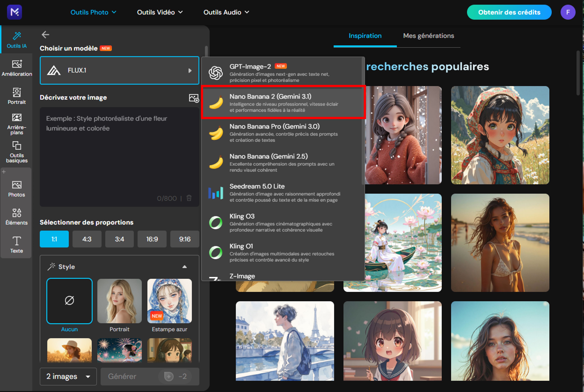The width and height of the screenshot is (584, 392).
Task: Click the small plus icon in sidebar
Action: click(4, 172)
